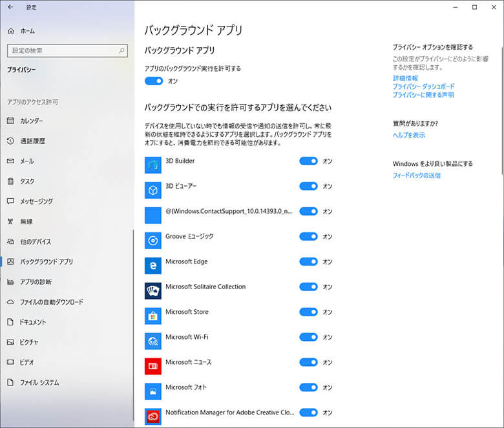
Task: Click the フィードバックの送信 link
Action: pos(417,176)
